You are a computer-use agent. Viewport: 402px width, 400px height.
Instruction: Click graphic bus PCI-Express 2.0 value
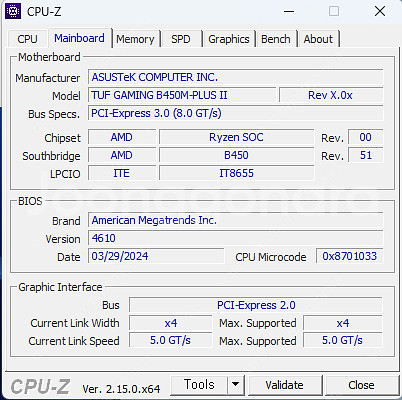(256, 305)
